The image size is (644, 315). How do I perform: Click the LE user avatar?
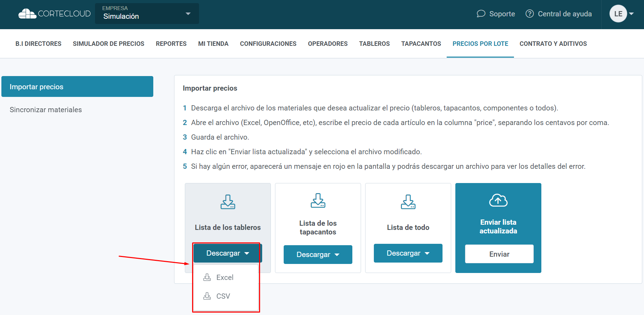click(618, 14)
